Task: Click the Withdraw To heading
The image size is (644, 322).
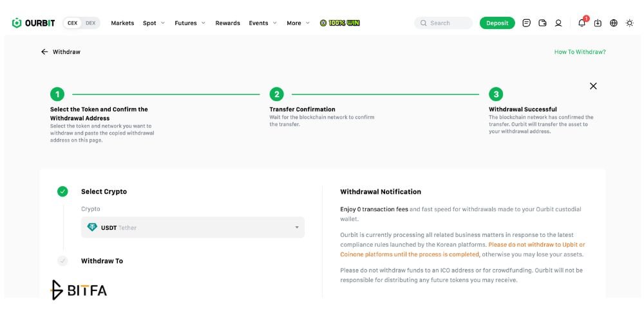Action: tap(102, 261)
